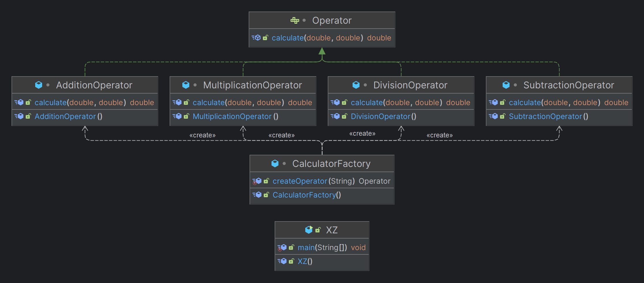Click AdditionOperator() constructor icon

click(19, 116)
